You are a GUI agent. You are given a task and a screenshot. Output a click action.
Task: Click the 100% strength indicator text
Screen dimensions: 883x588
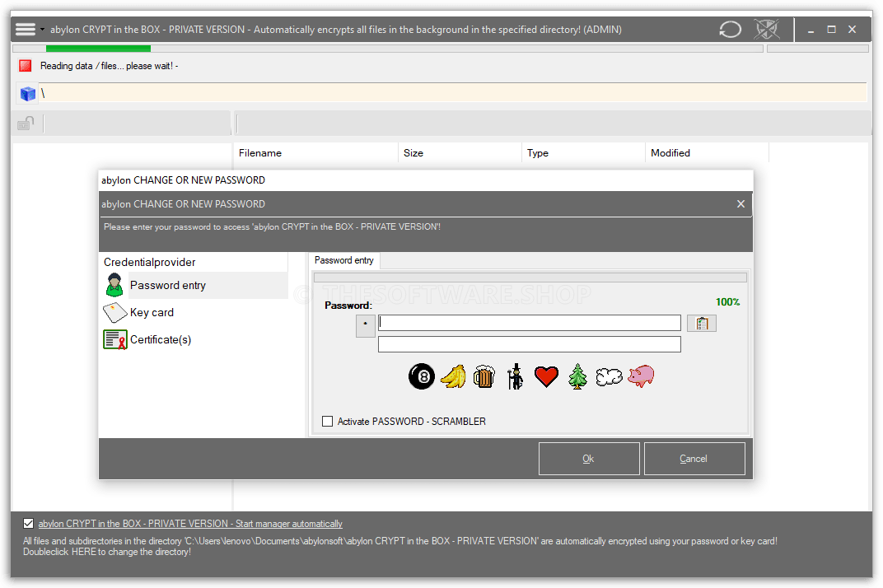point(727,302)
